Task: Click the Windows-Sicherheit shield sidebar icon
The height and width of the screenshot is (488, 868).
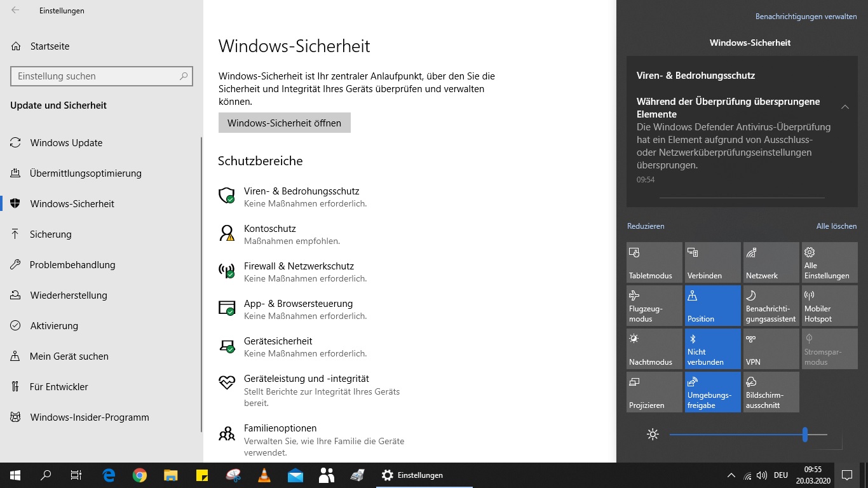Action: tap(15, 204)
